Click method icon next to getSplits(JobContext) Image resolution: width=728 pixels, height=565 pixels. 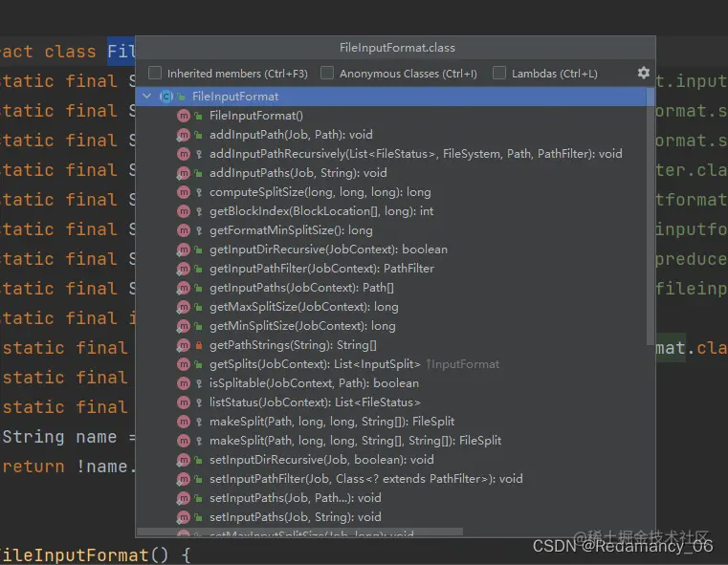coord(184,364)
